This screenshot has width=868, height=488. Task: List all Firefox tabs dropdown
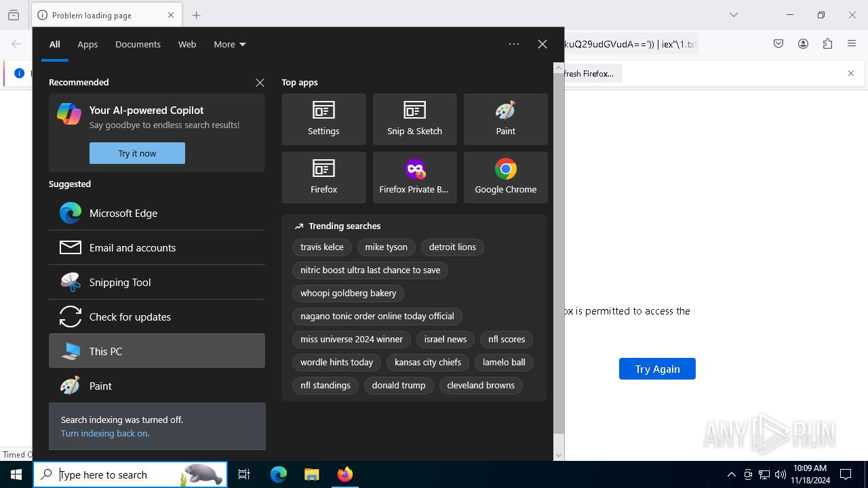[x=733, y=15]
